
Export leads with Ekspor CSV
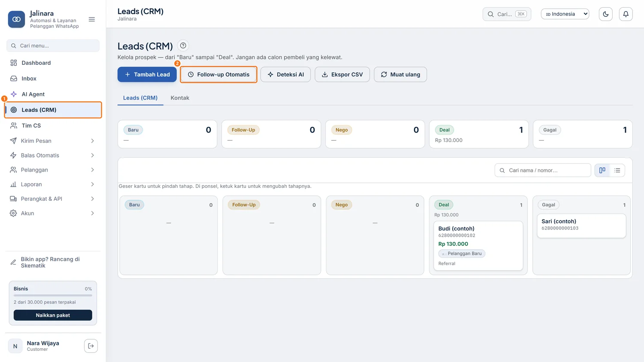342,74
